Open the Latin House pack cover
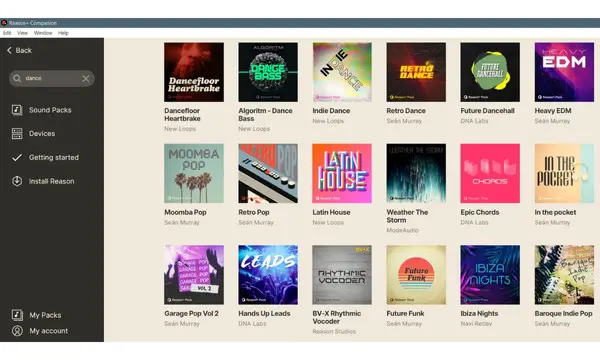Screen dimensions: 600x360 (342, 173)
